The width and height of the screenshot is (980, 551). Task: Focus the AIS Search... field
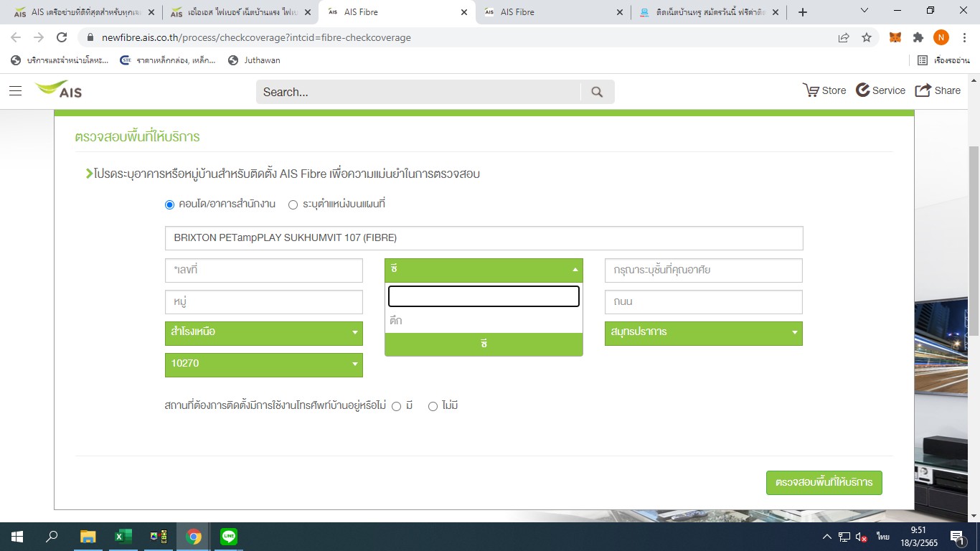tap(418, 92)
